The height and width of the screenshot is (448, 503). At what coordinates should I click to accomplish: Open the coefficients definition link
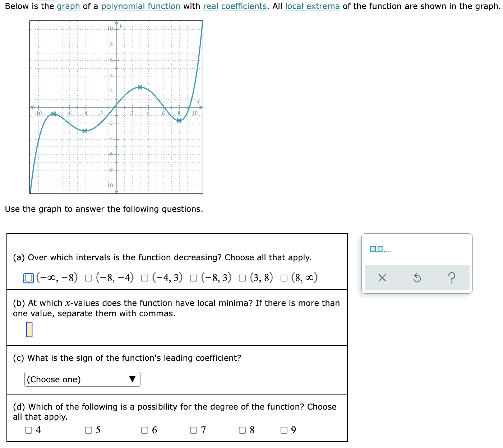coord(243,6)
